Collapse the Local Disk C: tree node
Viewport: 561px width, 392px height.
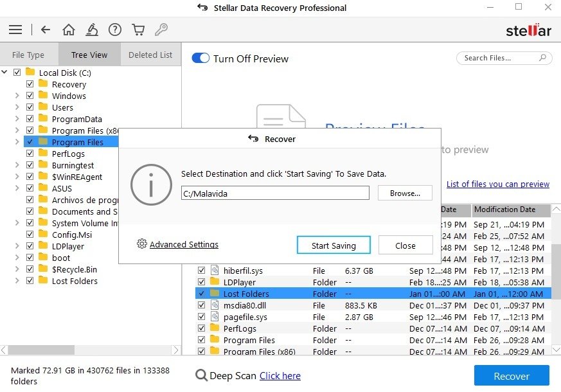[4, 73]
